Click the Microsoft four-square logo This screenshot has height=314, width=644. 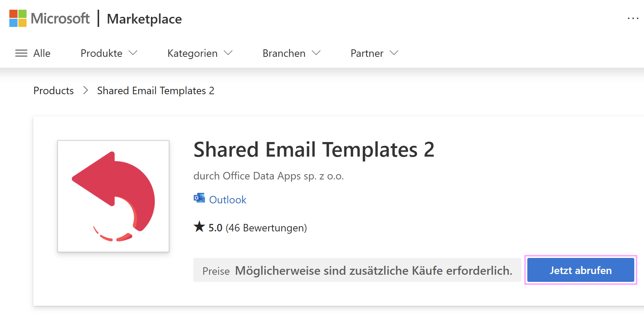pyautogui.click(x=18, y=18)
